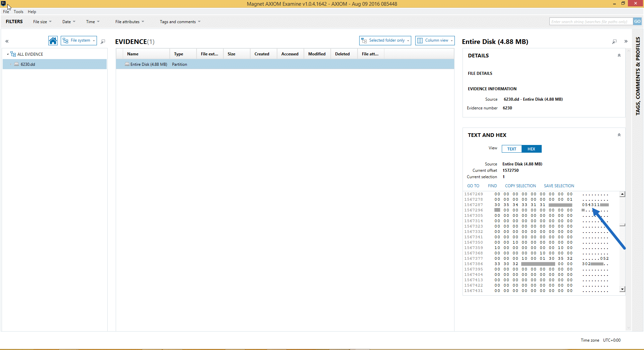Screen dimensions: 644x350
Task: Open the File size filter dropdown
Action: [42, 22]
